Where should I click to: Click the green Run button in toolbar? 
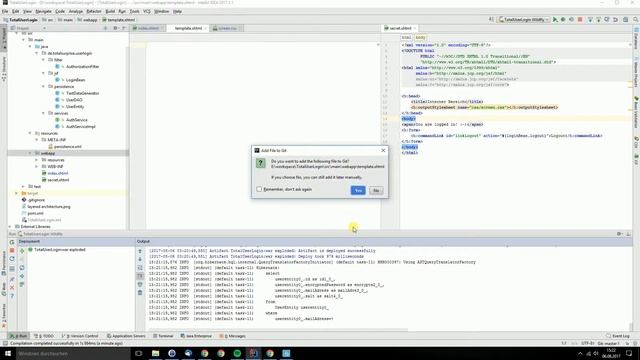(x=555, y=20)
